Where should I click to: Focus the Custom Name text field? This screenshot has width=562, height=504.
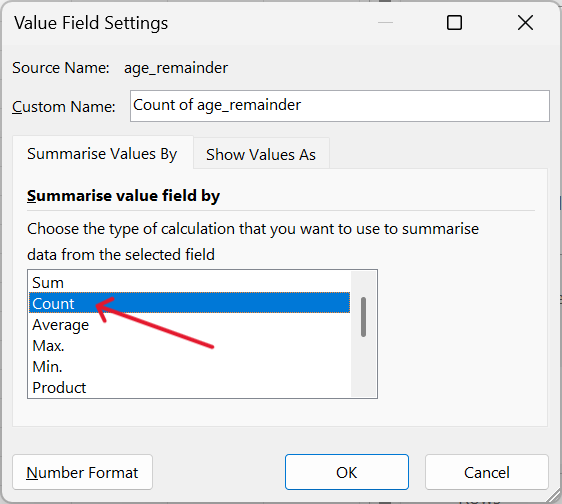[339, 106]
